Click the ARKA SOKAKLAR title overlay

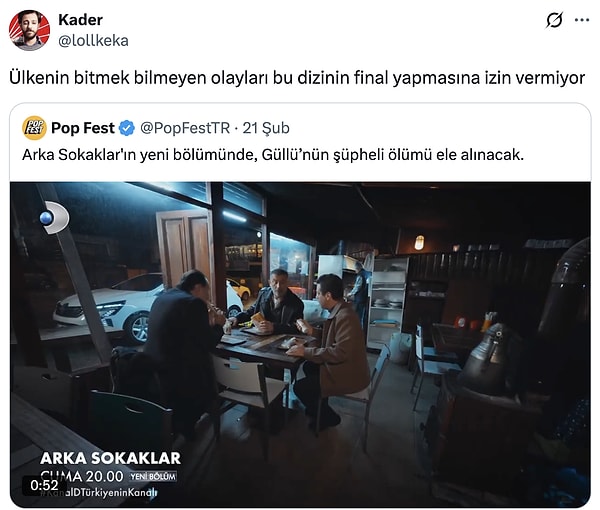[110, 458]
